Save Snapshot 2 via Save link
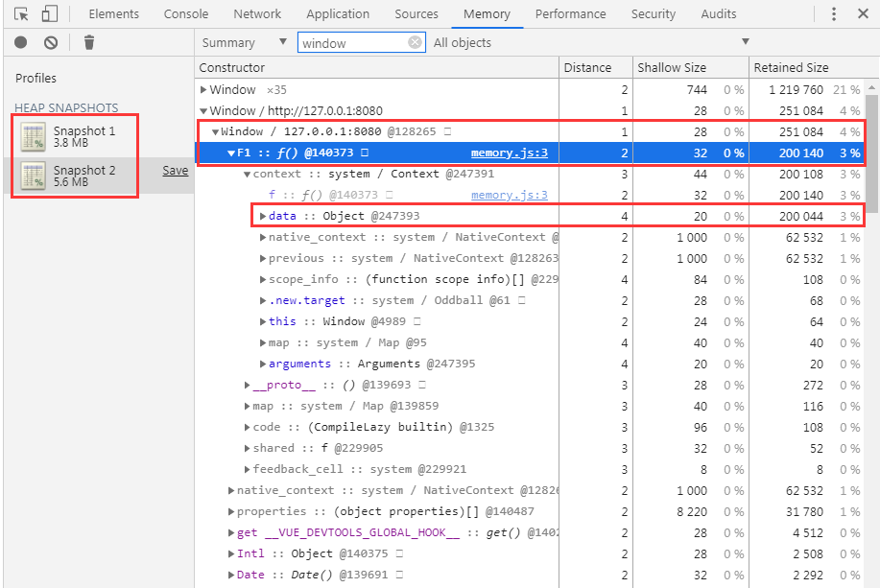880x588 pixels. 175,171
